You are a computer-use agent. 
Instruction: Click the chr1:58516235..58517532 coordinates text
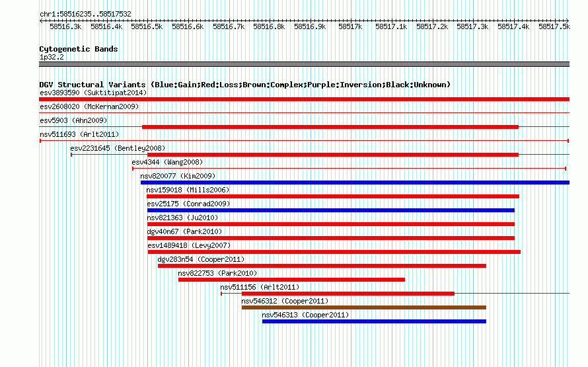click(x=85, y=15)
